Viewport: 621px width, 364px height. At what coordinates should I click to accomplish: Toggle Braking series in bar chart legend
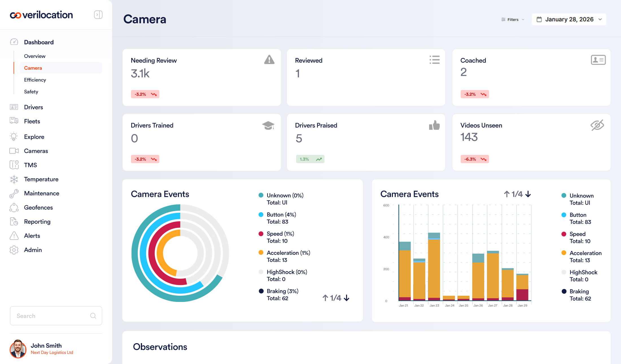579,291
